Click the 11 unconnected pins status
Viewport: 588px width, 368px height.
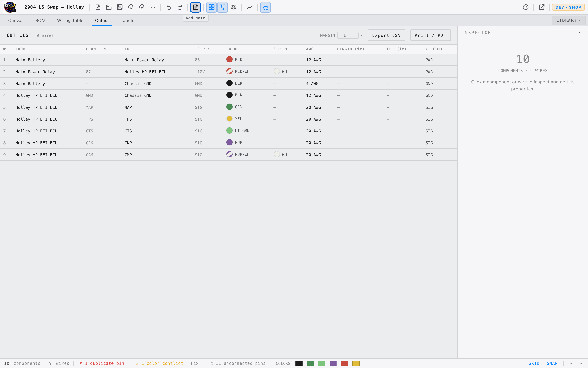click(x=238, y=363)
